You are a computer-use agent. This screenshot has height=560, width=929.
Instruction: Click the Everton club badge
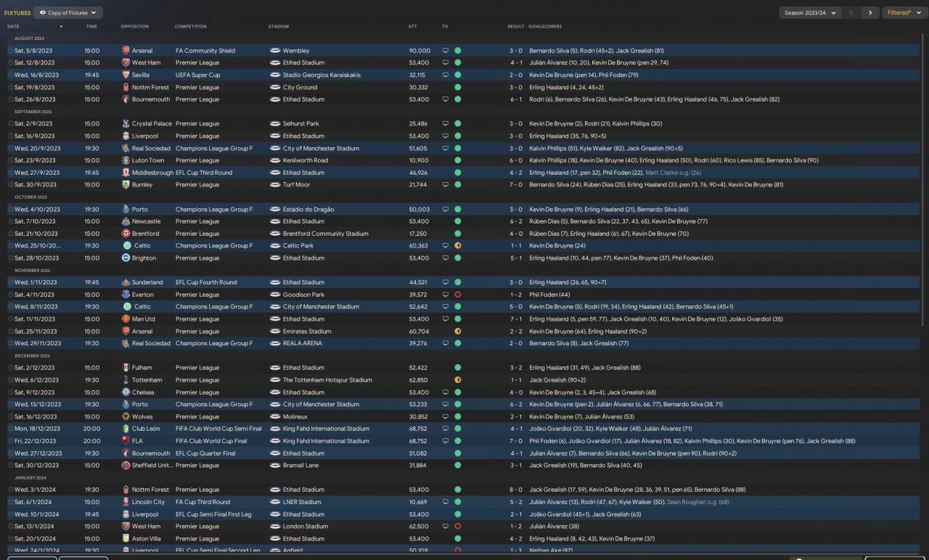pyautogui.click(x=126, y=295)
